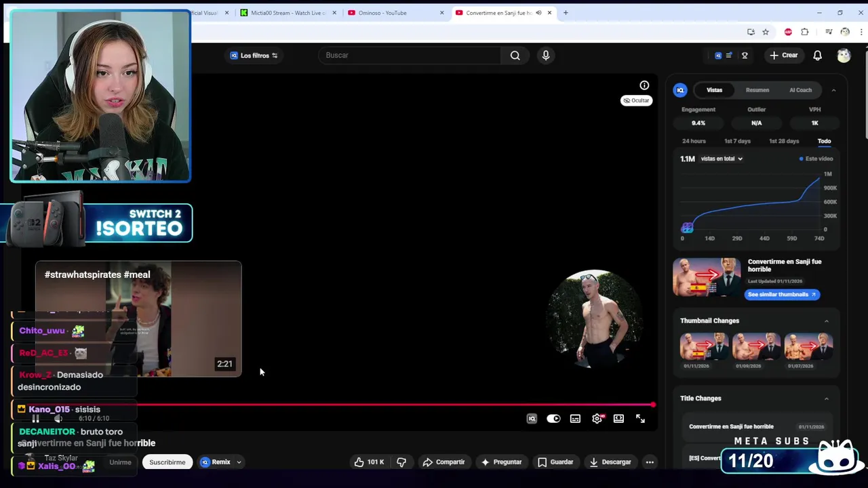Switch to the AI Coach tab
Screen dimensions: 868x488
pyautogui.click(x=800, y=90)
